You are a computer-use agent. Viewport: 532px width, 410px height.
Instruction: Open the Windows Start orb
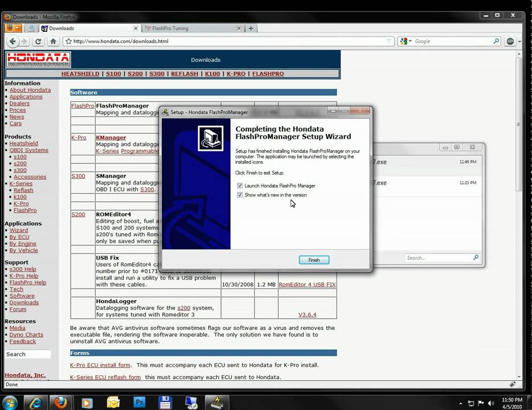10,403
